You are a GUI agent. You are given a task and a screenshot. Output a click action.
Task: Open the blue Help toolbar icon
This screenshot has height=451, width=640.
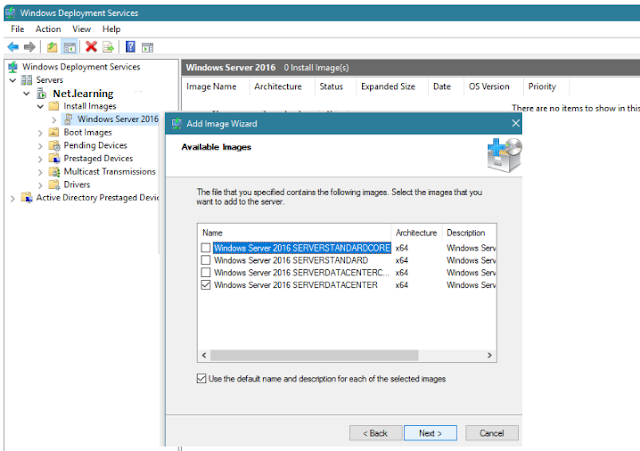(130, 47)
